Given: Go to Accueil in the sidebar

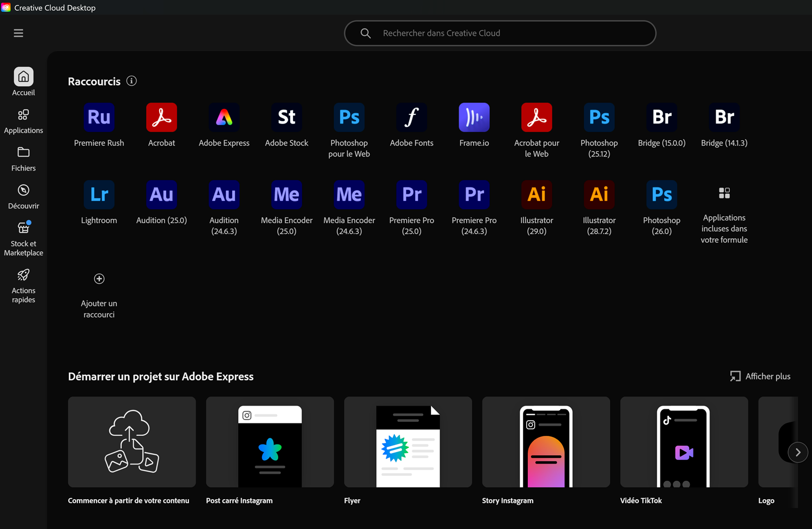Looking at the screenshot, I should [23, 82].
